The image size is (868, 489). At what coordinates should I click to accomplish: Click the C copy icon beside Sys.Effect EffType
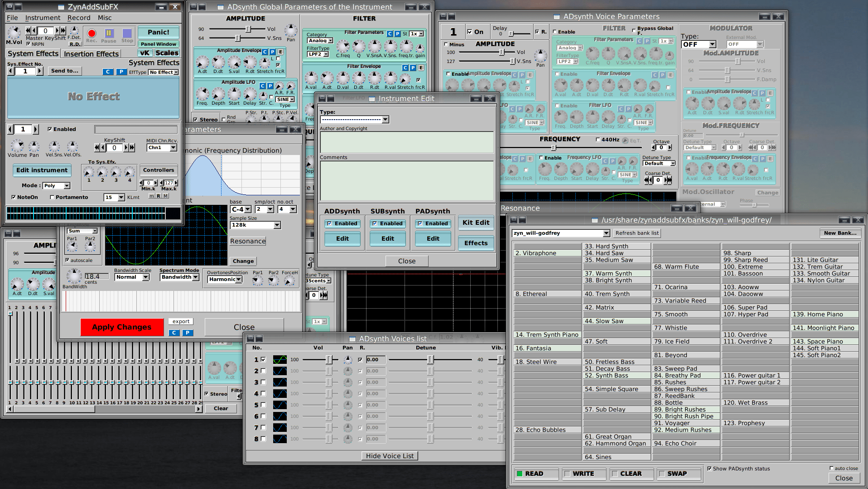108,72
